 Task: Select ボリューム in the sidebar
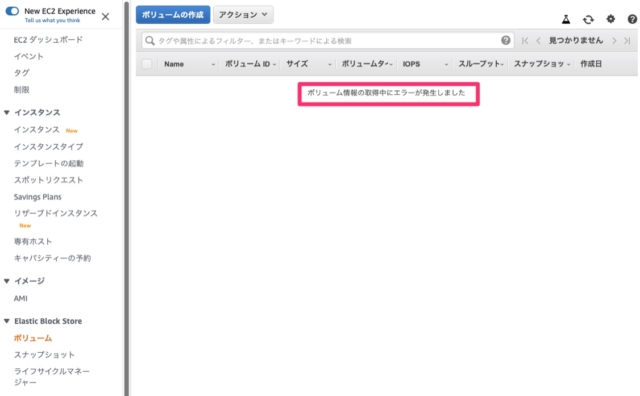[33, 338]
